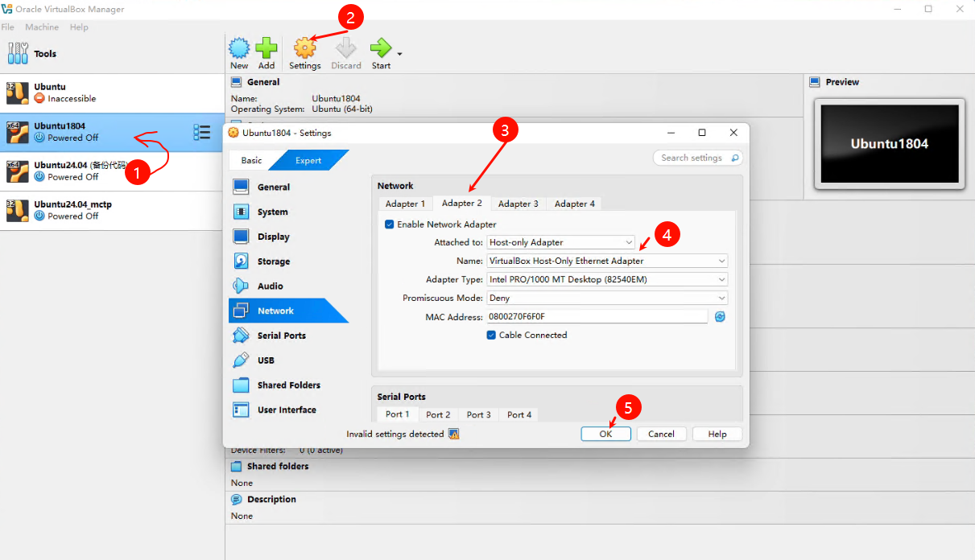This screenshot has height=560, width=975.
Task: Click the New machine toolbar icon
Action: pyautogui.click(x=239, y=47)
